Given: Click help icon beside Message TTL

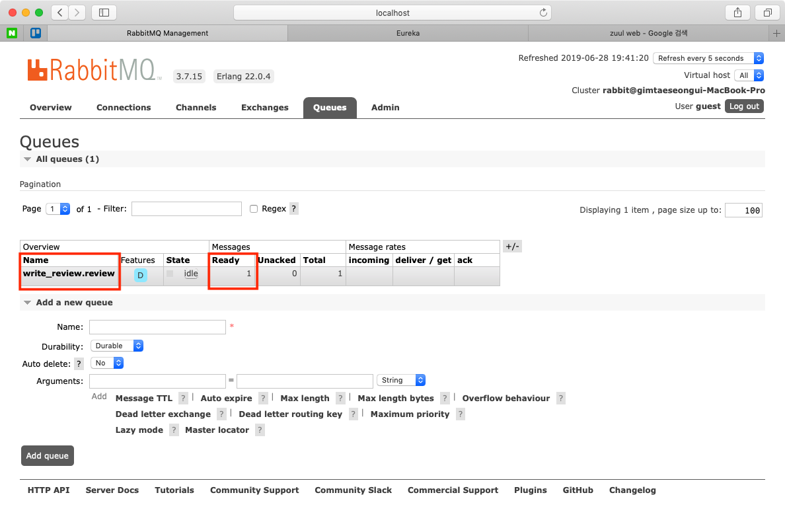Looking at the screenshot, I should click(184, 399).
